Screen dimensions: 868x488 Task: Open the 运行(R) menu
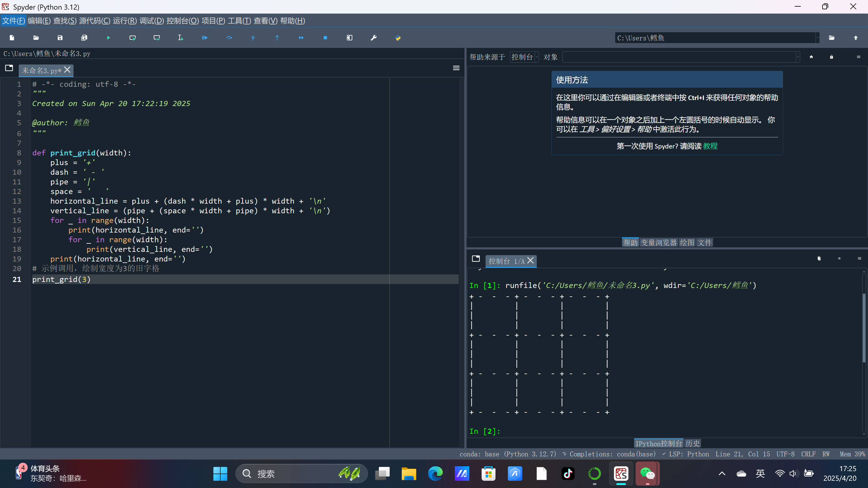(x=125, y=21)
